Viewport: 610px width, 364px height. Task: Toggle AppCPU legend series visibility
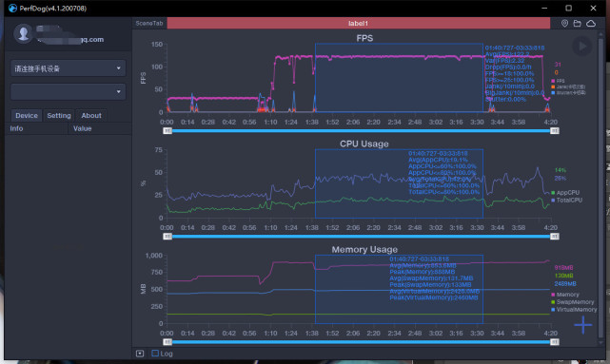pos(565,193)
